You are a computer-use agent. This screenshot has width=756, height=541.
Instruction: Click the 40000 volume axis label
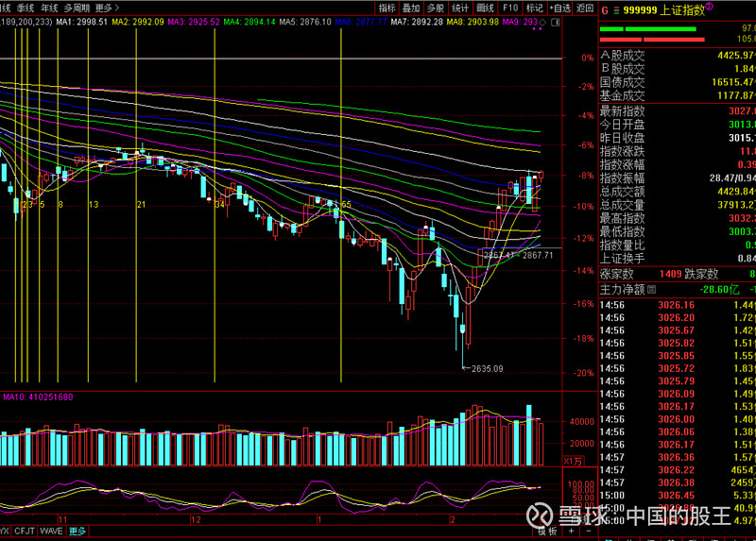click(x=582, y=421)
